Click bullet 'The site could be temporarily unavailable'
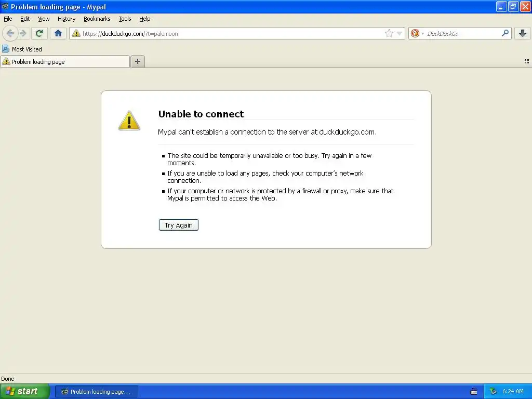 click(x=270, y=159)
